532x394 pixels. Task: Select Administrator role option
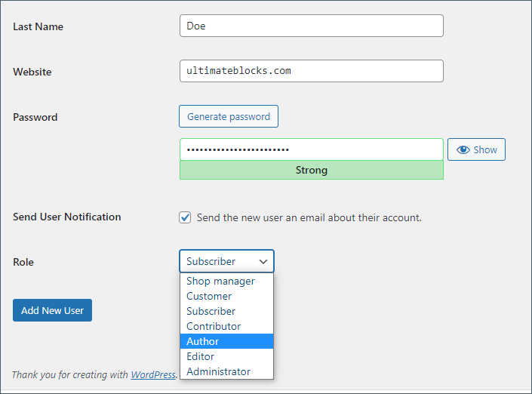pos(218,371)
